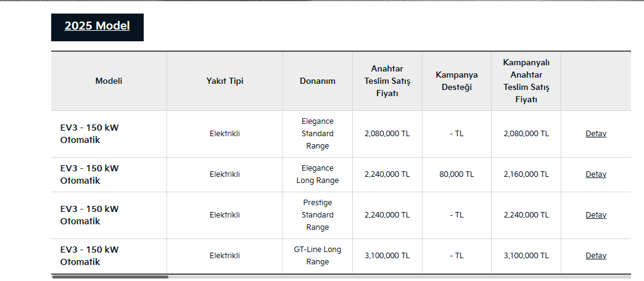This screenshot has height=281, width=644.
Task: Click the Anahtar Teslim Satış Fiyatı header
Action: 387,81
